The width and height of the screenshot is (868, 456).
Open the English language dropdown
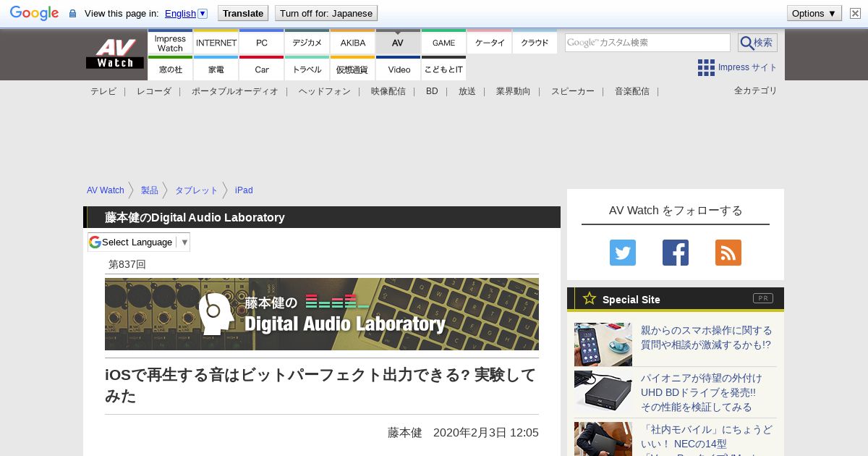(186, 13)
